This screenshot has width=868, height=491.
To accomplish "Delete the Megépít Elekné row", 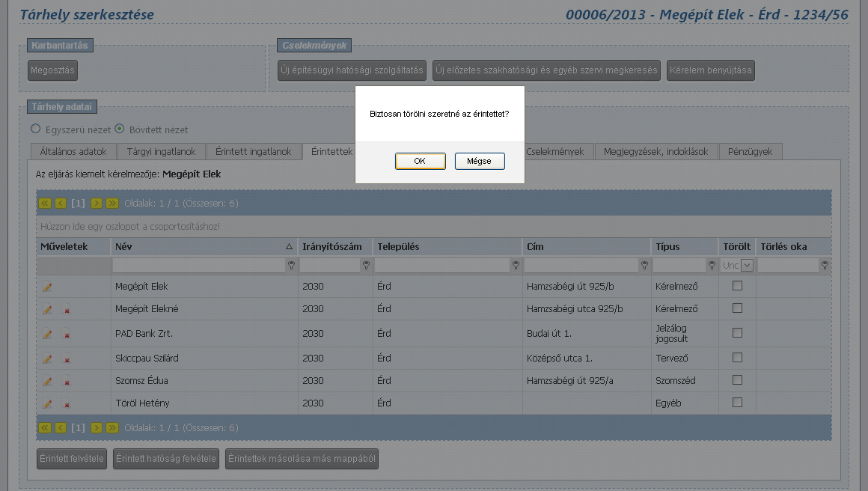I will [67, 310].
